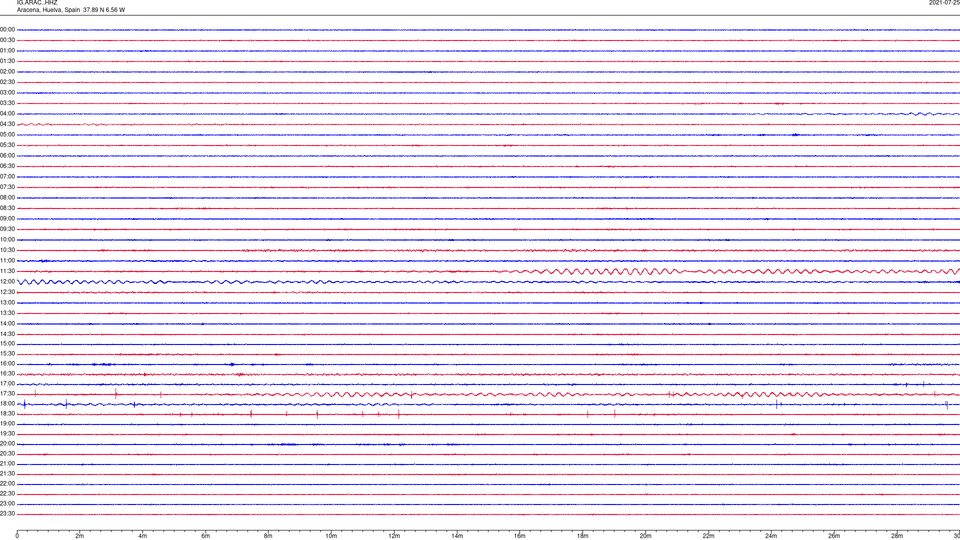Viewport: 960px width, 540px height.
Task: Click the 15:00 time label
Action: (7, 344)
